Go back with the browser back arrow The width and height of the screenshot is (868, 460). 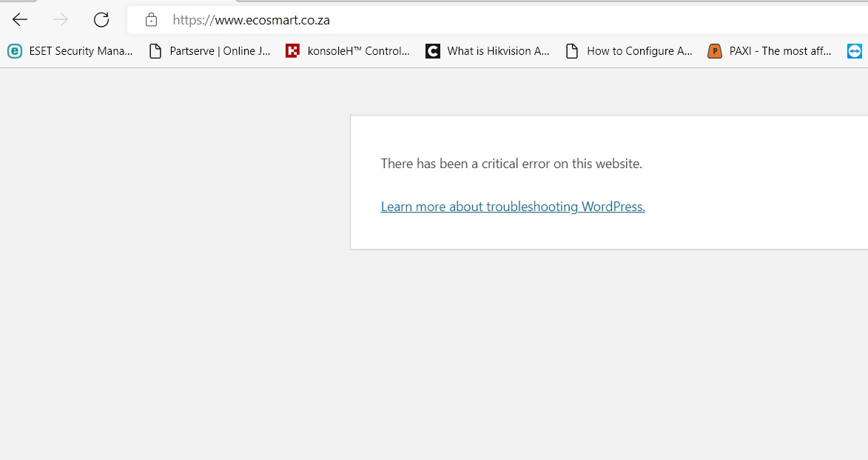pyautogui.click(x=20, y=20)
